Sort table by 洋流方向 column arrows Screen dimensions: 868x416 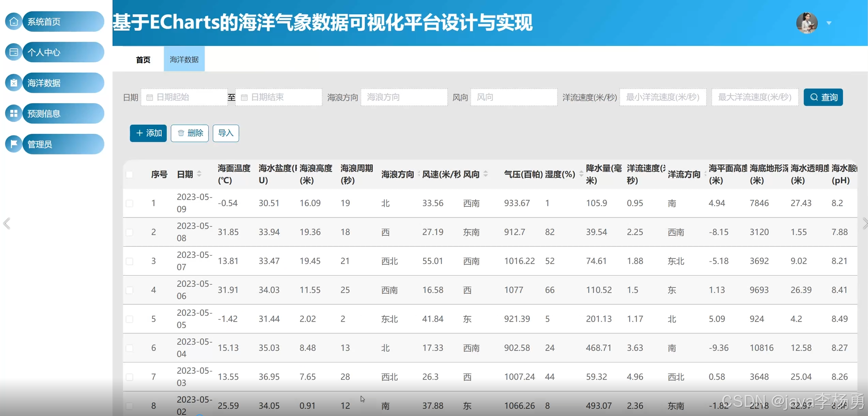coord(705,174)
